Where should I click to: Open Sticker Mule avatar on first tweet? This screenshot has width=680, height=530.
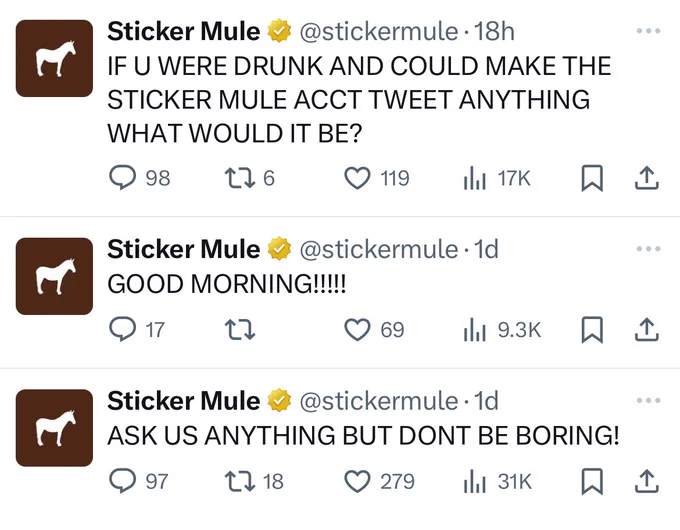54,58
